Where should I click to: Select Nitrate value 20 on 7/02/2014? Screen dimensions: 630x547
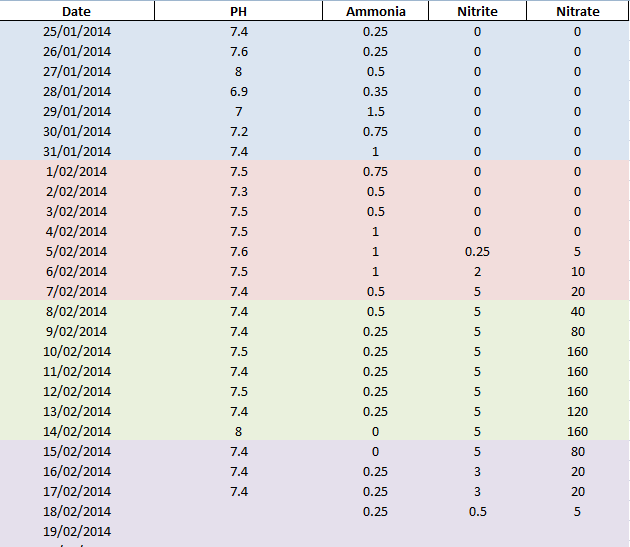(x=578, y=291)
